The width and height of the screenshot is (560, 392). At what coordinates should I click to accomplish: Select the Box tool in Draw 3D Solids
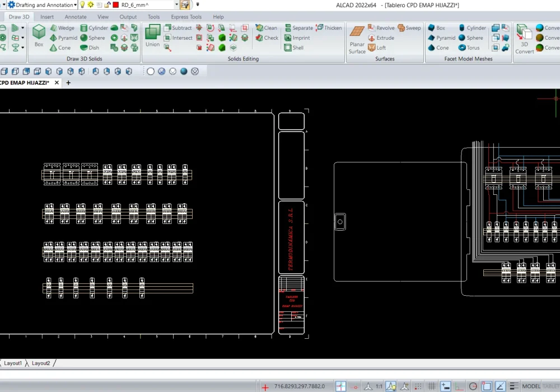point(38,34)
